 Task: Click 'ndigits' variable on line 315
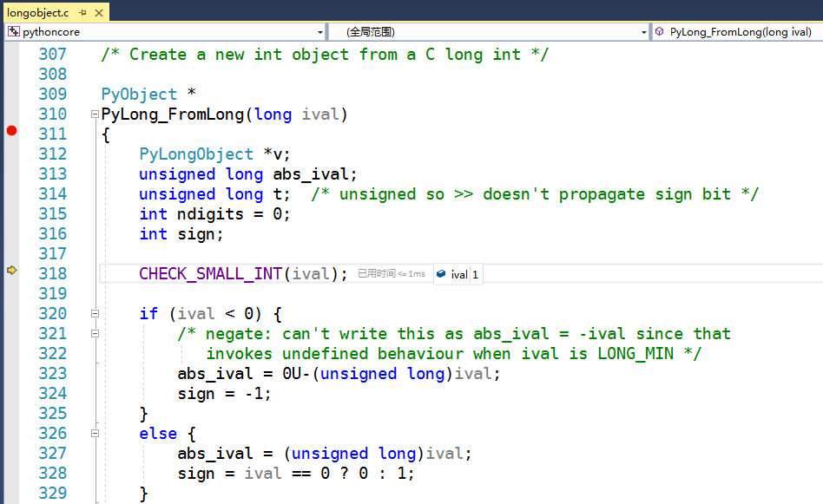tap(210, 214)
